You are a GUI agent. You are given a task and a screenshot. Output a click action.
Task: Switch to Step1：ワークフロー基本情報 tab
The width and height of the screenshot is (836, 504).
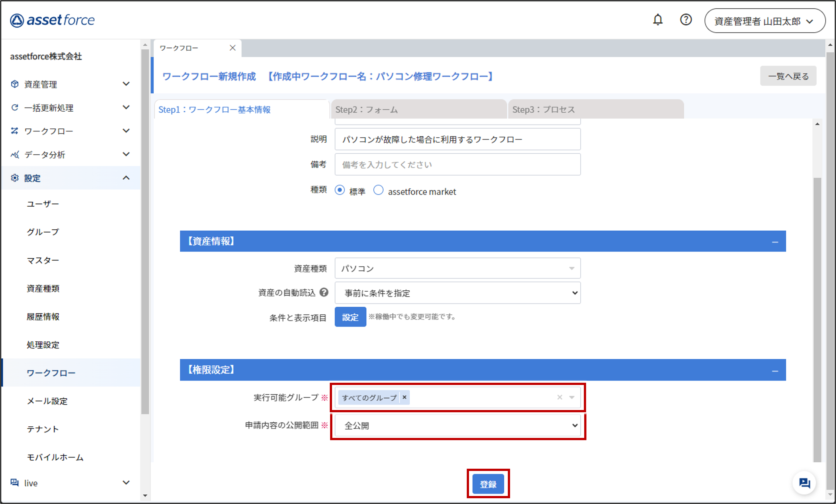[x=242, y=109]
